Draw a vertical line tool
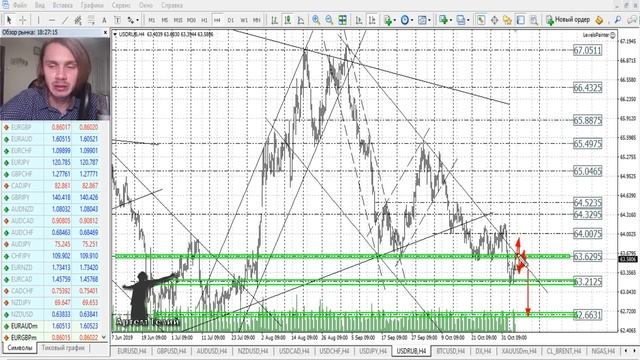The image size is (640, 360). 39,20
